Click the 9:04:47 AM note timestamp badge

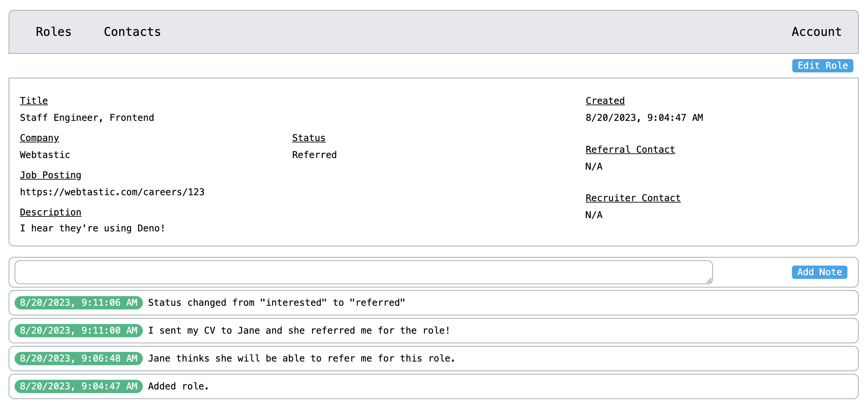(78, 386)
